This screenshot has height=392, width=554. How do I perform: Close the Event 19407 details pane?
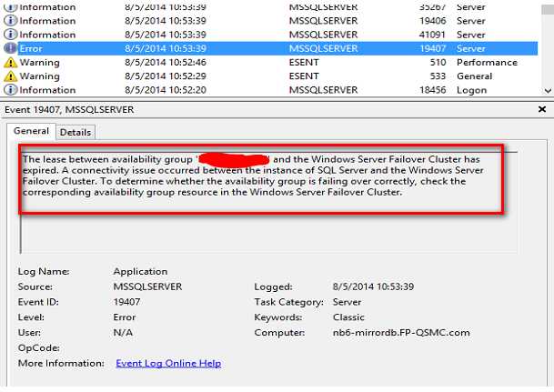[542, 109]
